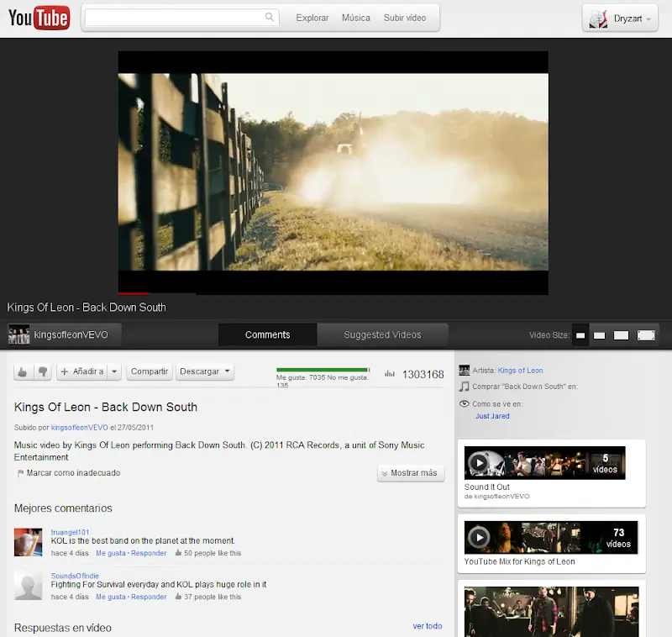The width and height of the screenshot is (672, 637).
Task: Focus the YouTube search box
Action: pos(182,18)
